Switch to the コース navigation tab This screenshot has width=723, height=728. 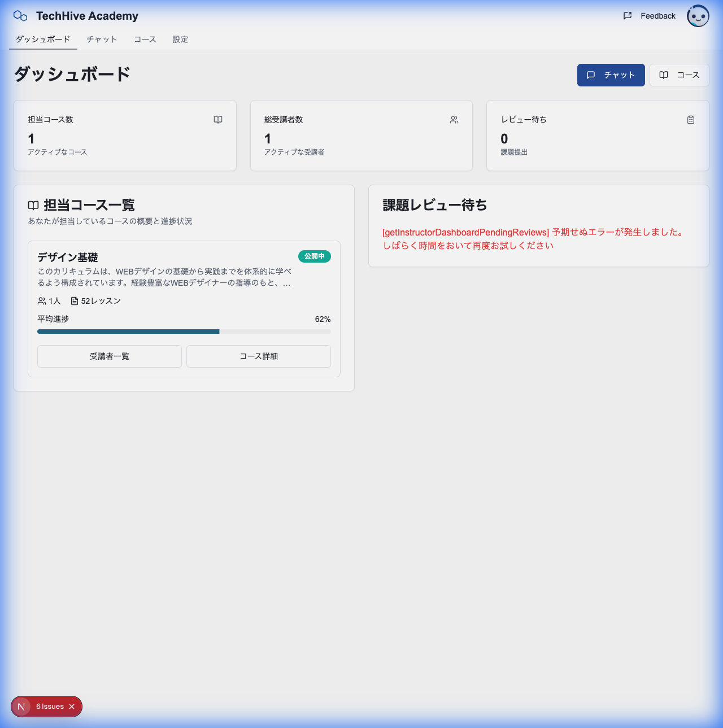click(145, 39)
